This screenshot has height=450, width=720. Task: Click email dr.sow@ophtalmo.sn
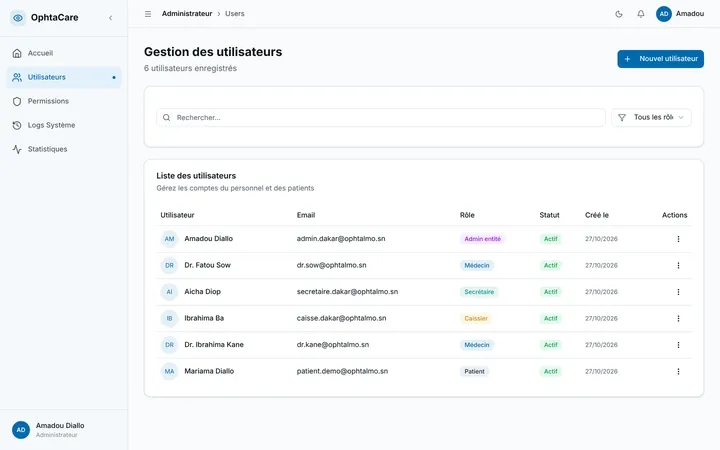[x=332, y=265]
